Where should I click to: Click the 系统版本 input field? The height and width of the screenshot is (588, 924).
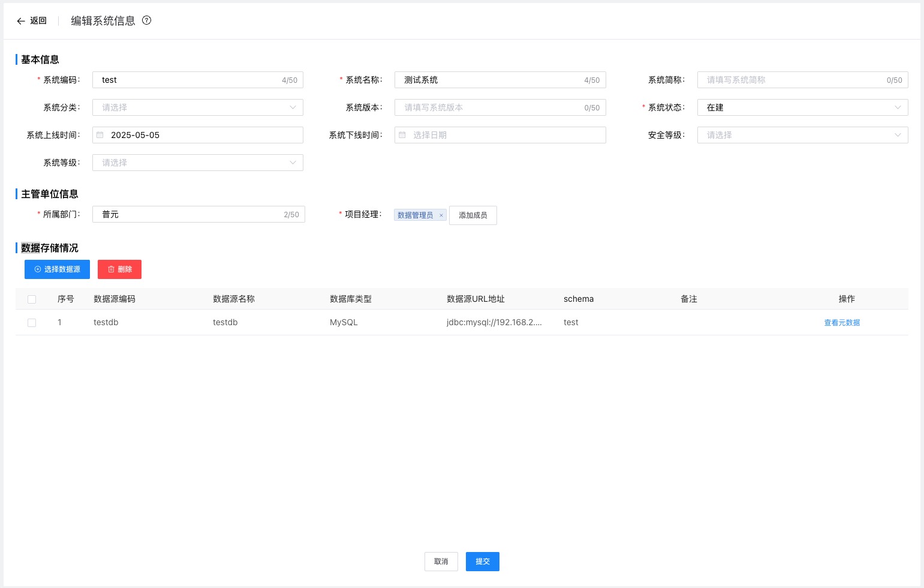coord(500,107)
